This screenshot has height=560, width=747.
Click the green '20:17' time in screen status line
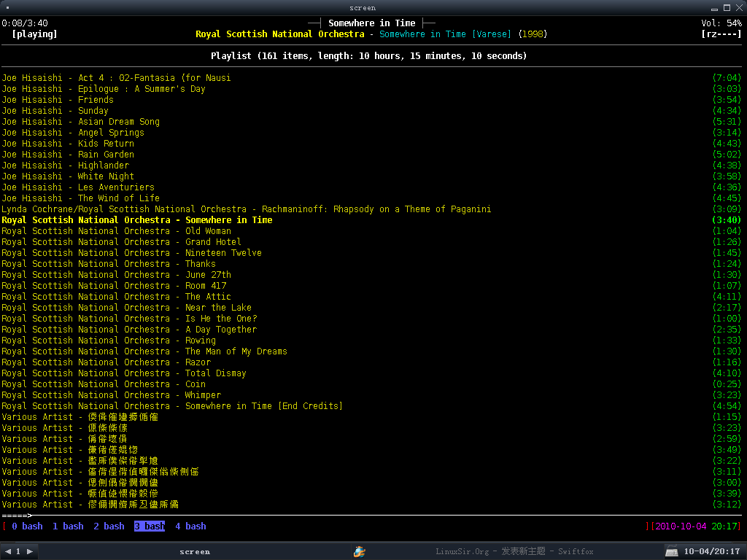pyautogui.click(x=724, y=526)
